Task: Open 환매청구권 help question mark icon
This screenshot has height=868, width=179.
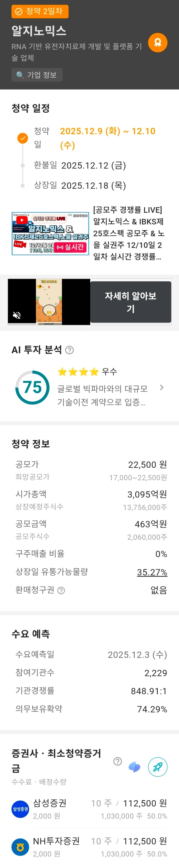Action: (x=61, y=590)
